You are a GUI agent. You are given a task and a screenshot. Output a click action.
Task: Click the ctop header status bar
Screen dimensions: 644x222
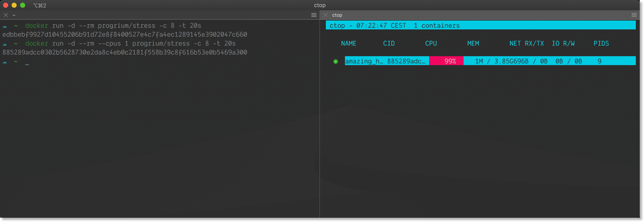(481, 26)
